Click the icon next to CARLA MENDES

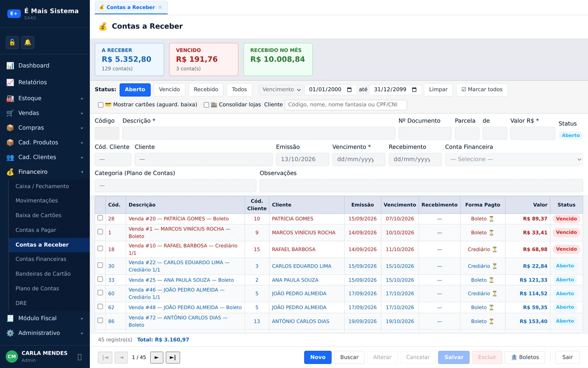[80, 357]
